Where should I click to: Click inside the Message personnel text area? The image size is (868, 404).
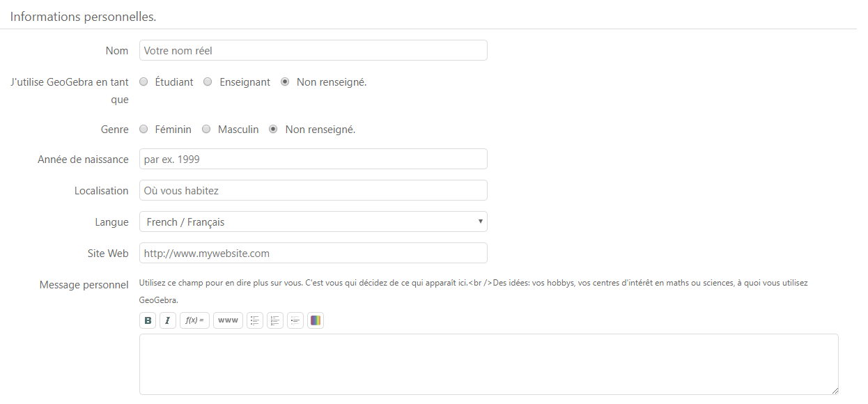489,364
